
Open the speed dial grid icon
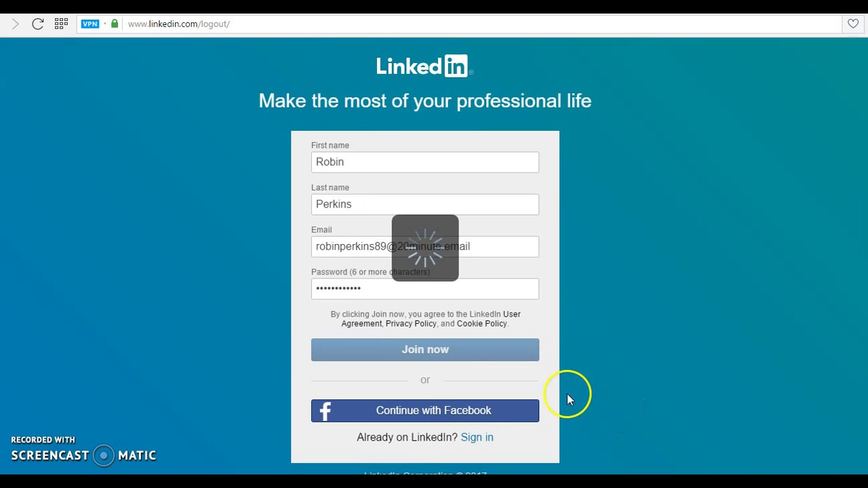point(61,24)
